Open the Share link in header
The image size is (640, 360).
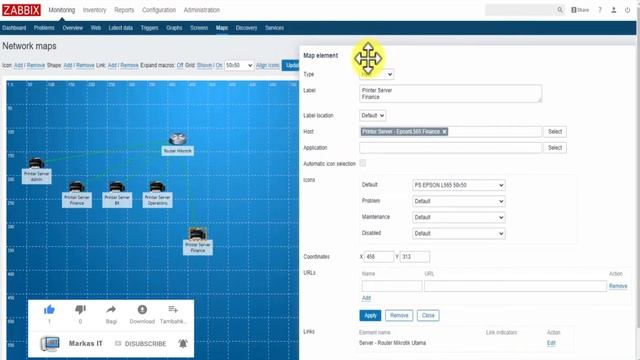(580, 10)
